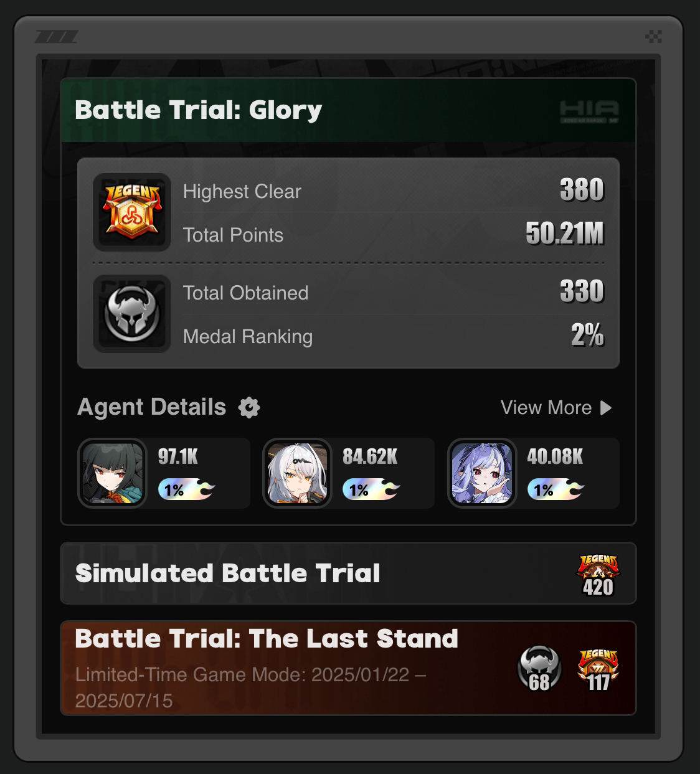Select the black-haired agent portrait
The height and width of the screenshot is (774, 700).
pos(113,473)
